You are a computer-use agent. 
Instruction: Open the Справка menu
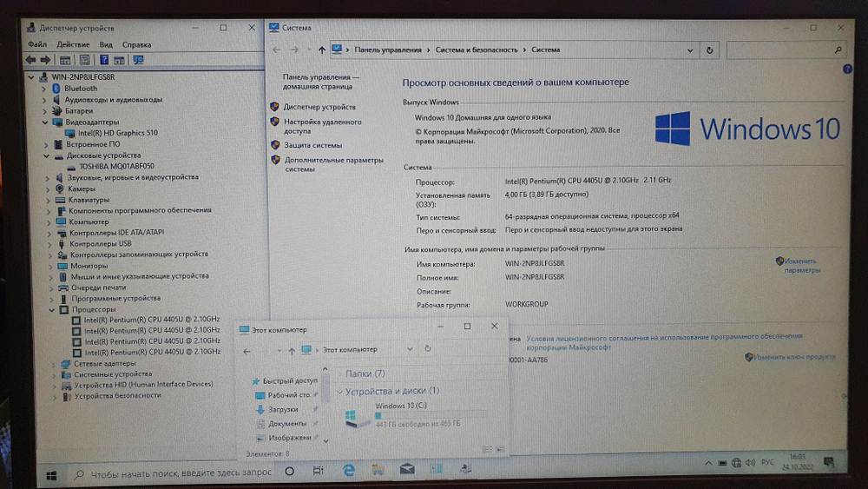pos(137,44)
